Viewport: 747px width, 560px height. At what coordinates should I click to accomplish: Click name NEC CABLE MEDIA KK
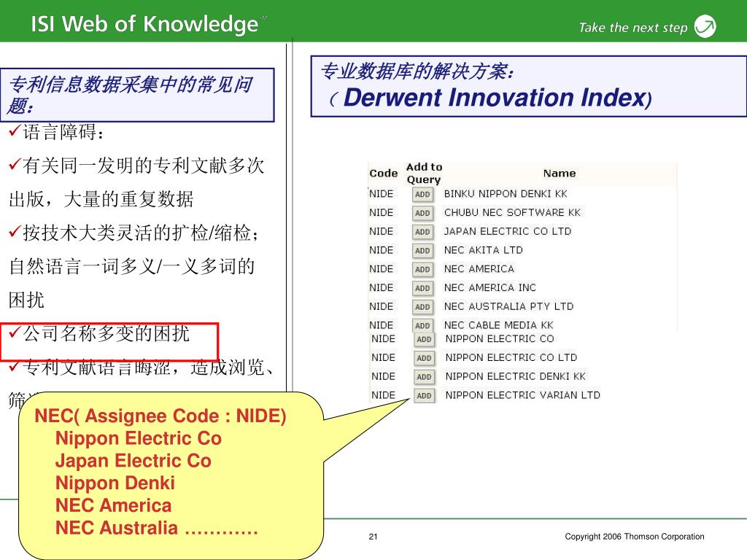click(498, 325)
